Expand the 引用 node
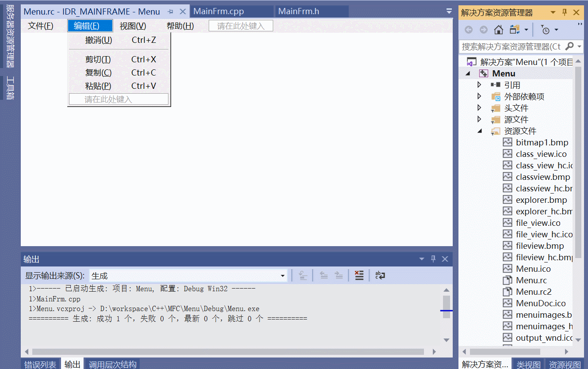The image size is (588, 369). 480,85
